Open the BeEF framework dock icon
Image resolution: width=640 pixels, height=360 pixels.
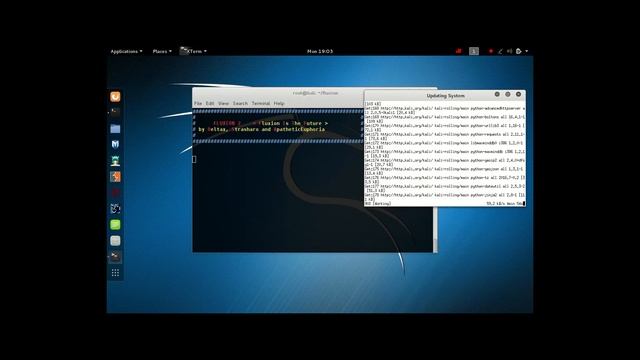tap(115, 209)
